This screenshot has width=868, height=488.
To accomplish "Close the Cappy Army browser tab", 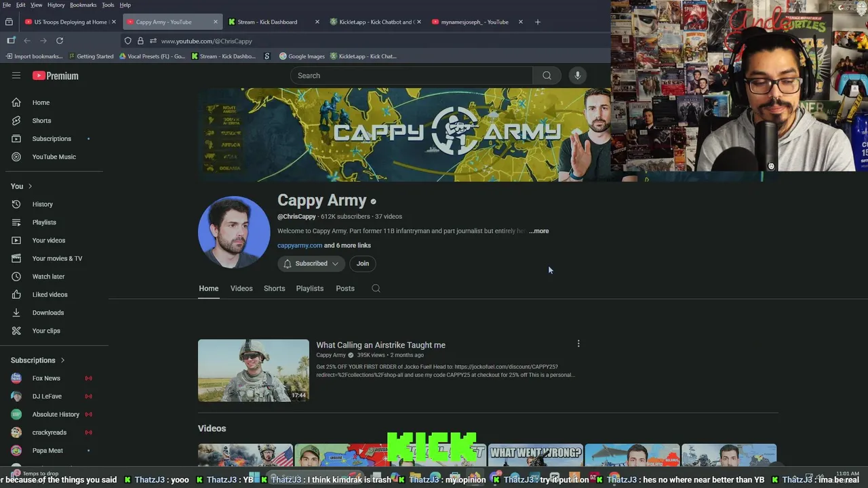I will pyautogui.click(x=216, y=22).
